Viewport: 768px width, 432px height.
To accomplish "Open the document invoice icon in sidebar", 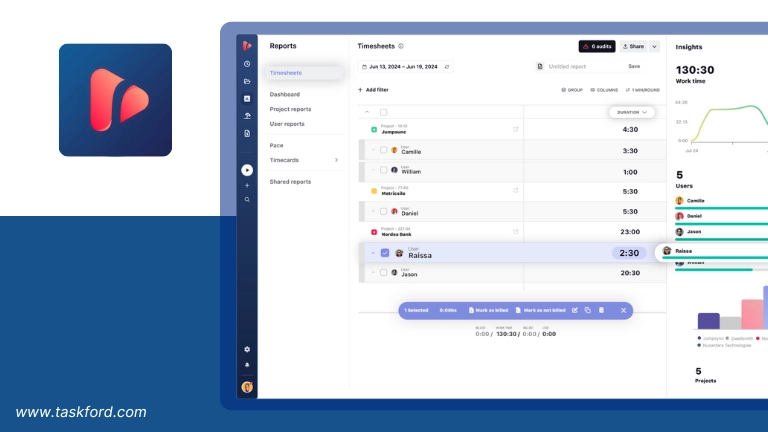I will 247,133.
